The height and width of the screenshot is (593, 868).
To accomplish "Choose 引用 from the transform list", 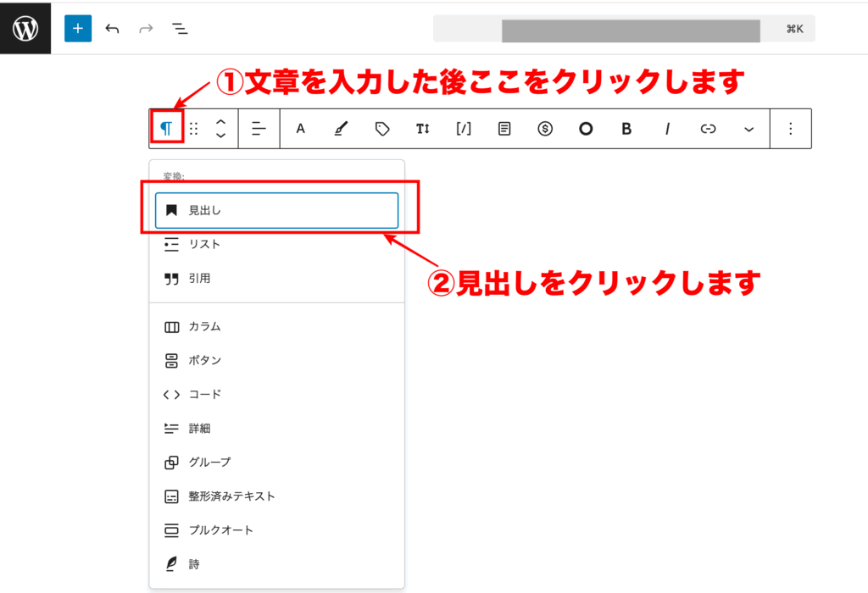I will click(199, 278).
